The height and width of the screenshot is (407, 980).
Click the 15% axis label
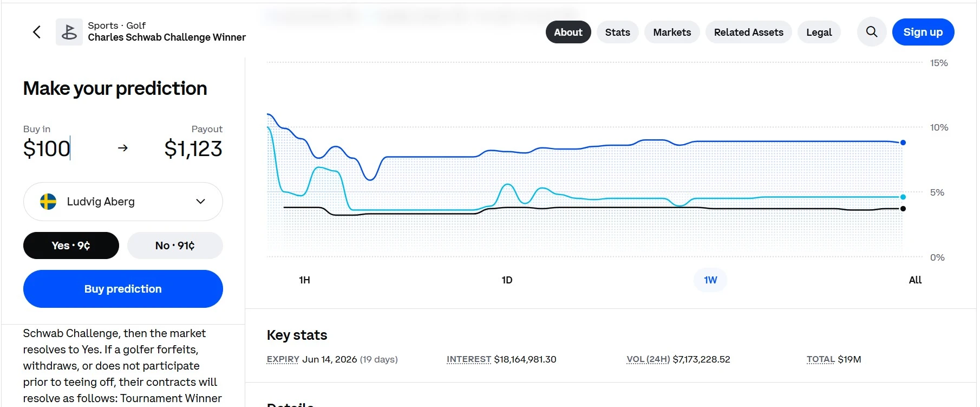point(939,63)
